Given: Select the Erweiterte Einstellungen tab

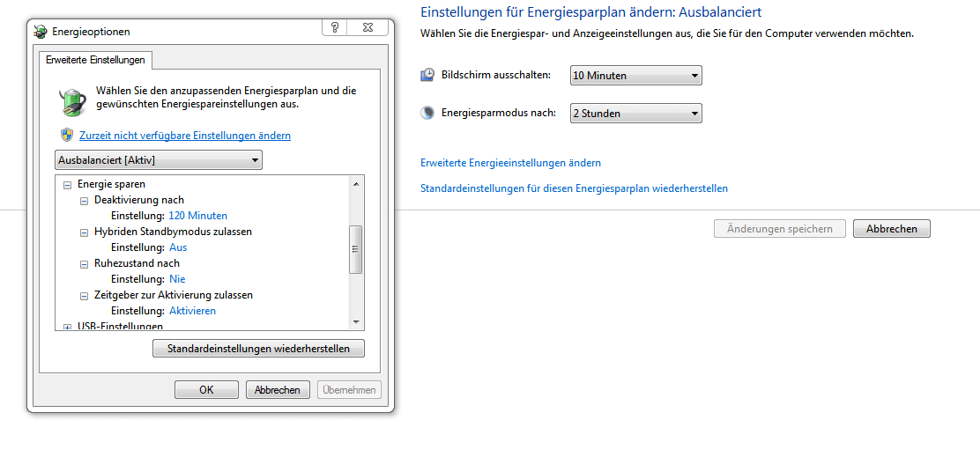Looking at the screenshot, I should coord(96,61).
